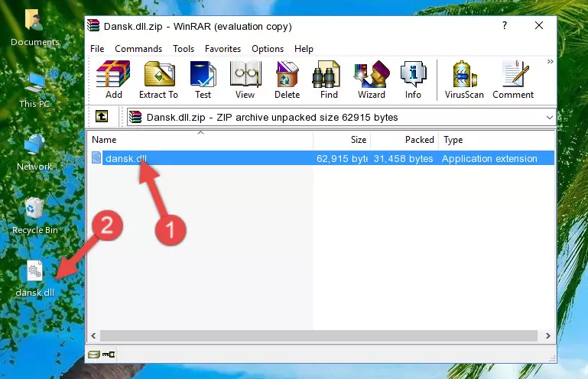Expand the toolbar overflow chevron
This screenshot has width=588, height=379.
(550, 61)
